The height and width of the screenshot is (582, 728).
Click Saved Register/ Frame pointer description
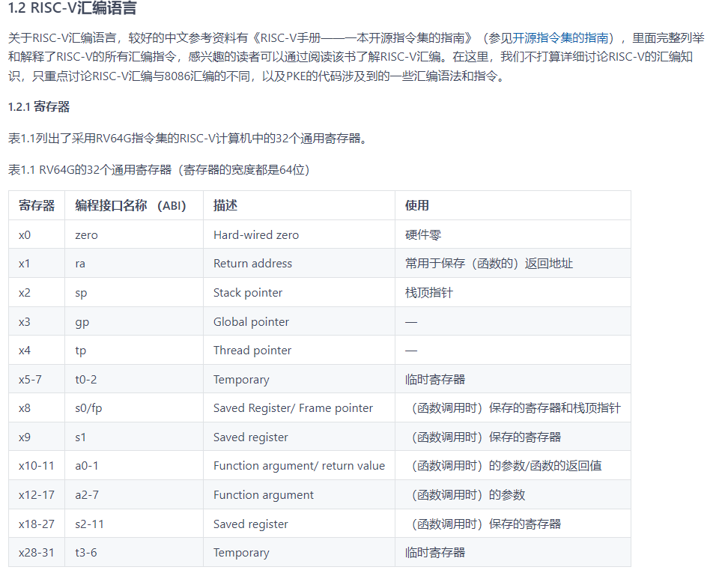click(x=299, y=407)
